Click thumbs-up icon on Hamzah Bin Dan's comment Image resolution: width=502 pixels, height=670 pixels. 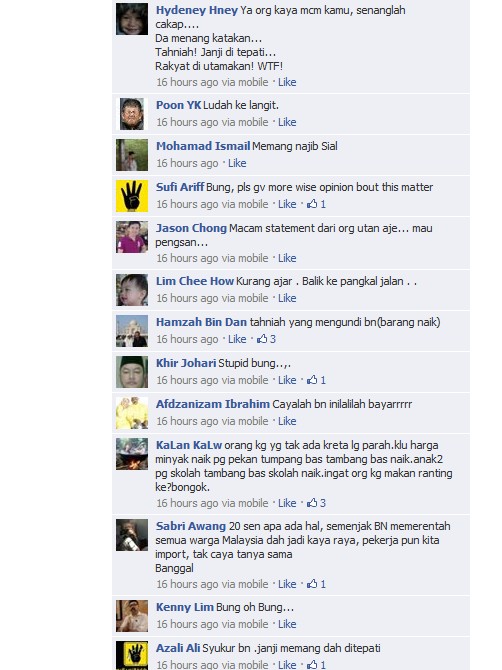pos(262,339)
